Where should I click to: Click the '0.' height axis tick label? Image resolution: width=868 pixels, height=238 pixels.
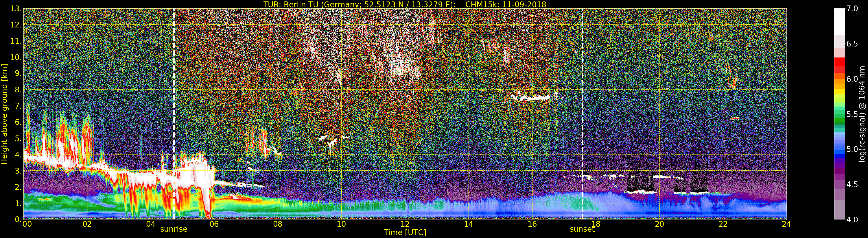[x=18, y=220]
